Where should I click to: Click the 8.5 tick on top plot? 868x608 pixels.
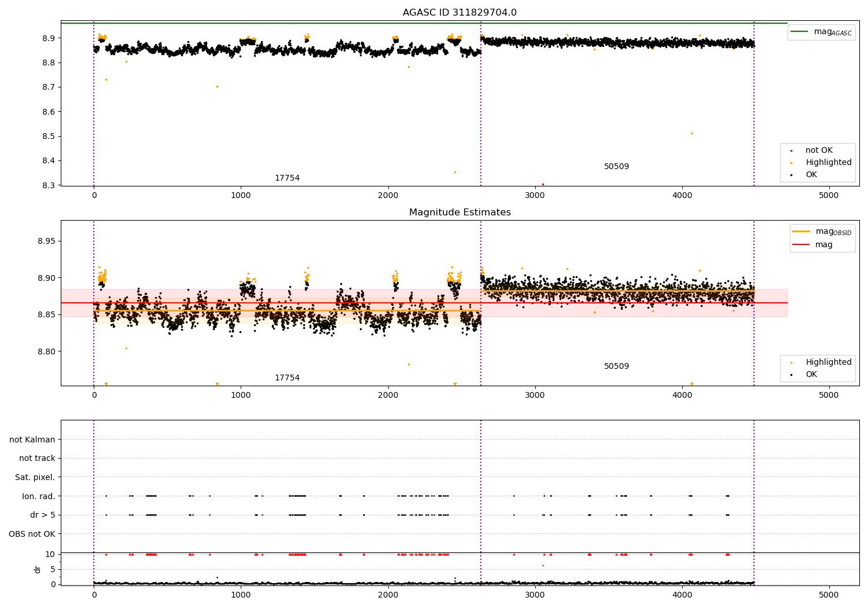(x=49, y=136)
